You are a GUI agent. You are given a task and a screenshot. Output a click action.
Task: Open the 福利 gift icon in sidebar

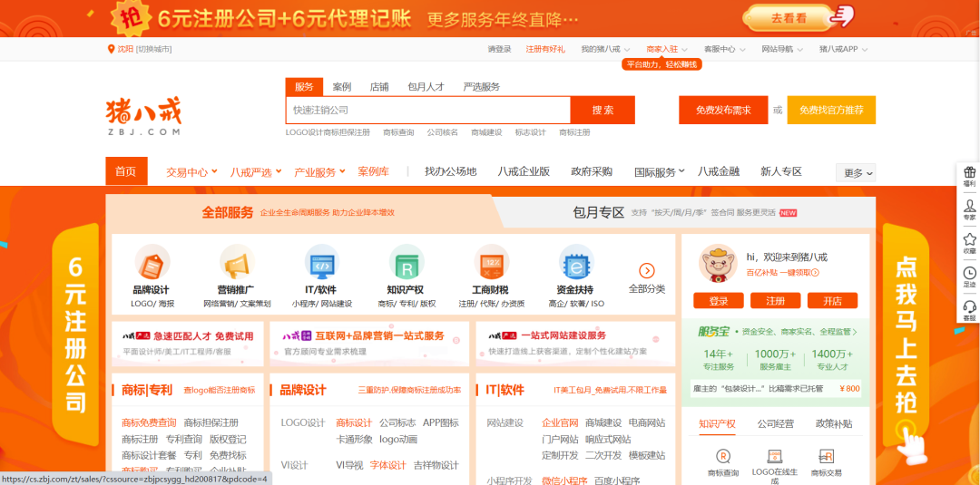(x=969, y=172)
